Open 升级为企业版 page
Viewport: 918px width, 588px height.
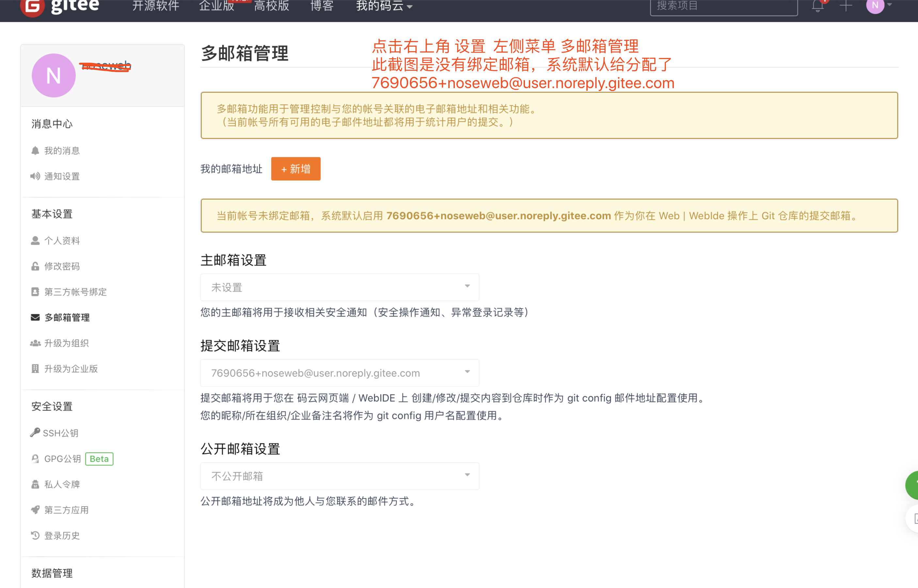point(71,368)
